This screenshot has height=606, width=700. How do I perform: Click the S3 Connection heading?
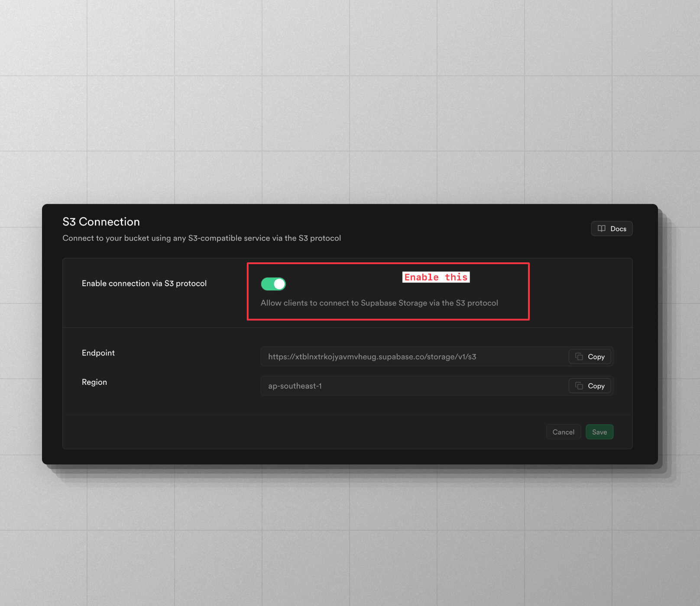[x=101, y=222]
